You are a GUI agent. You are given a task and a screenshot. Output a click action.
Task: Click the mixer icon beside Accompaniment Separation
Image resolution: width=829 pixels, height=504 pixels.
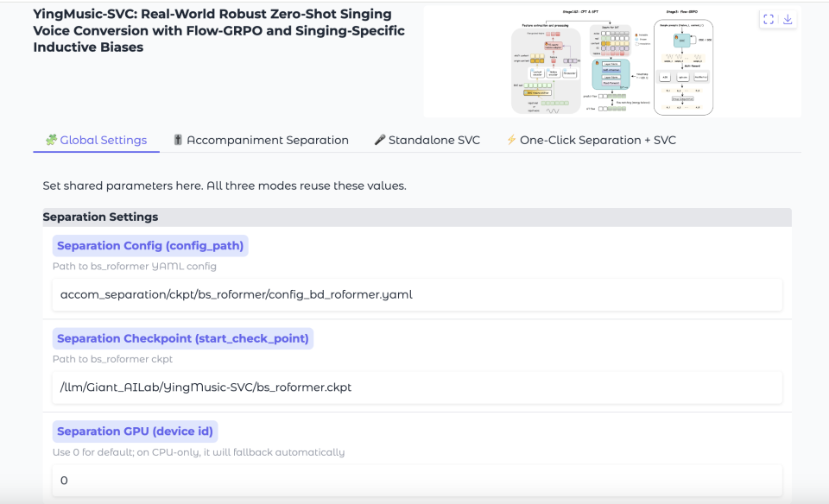pos(178,140)
